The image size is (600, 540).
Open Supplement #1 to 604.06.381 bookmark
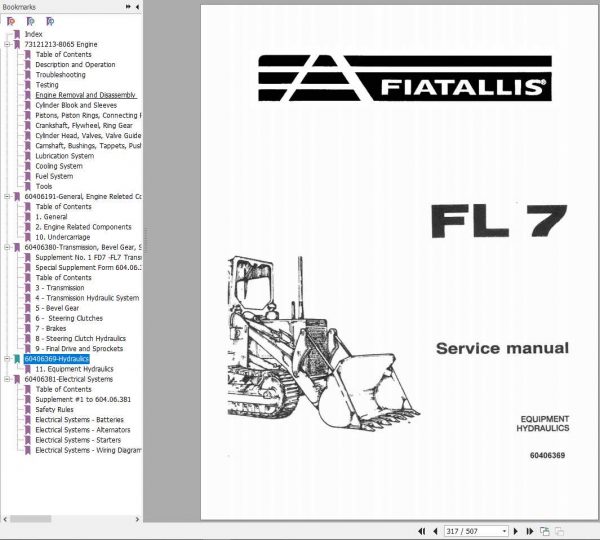(83, 399)
